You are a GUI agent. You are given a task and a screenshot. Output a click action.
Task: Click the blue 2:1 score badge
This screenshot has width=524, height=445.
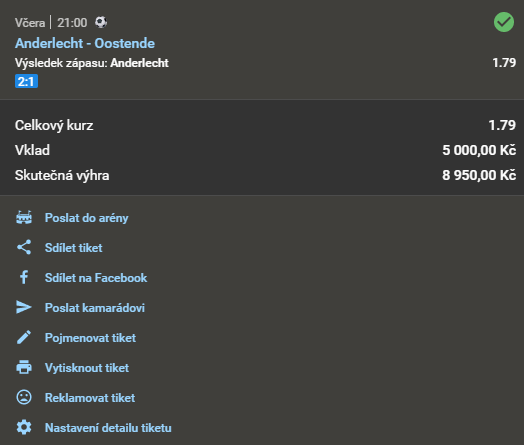pos(26,82)
